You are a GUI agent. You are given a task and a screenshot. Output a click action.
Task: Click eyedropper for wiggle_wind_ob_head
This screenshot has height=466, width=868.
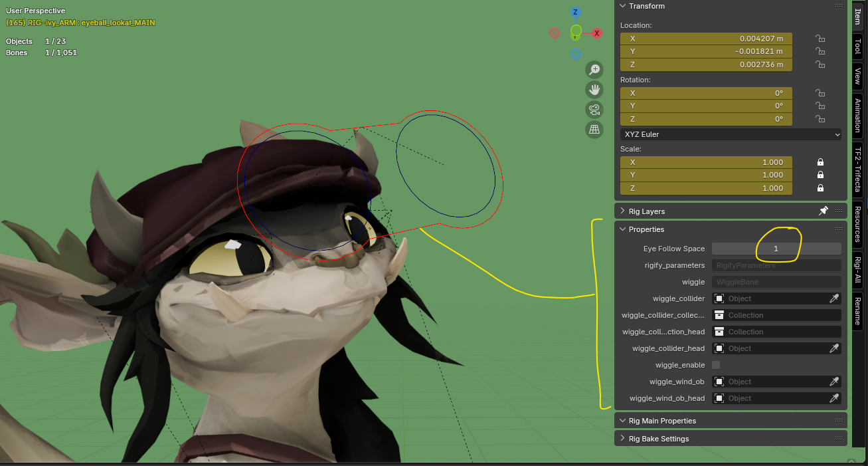coord(834,398)
